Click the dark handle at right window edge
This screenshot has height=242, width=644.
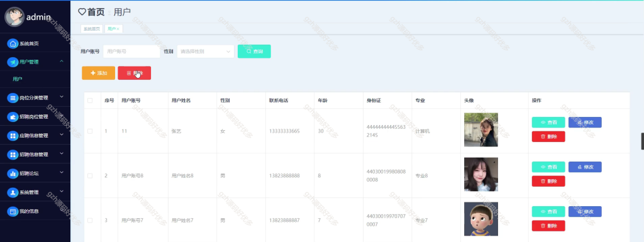tap(642, 141)
